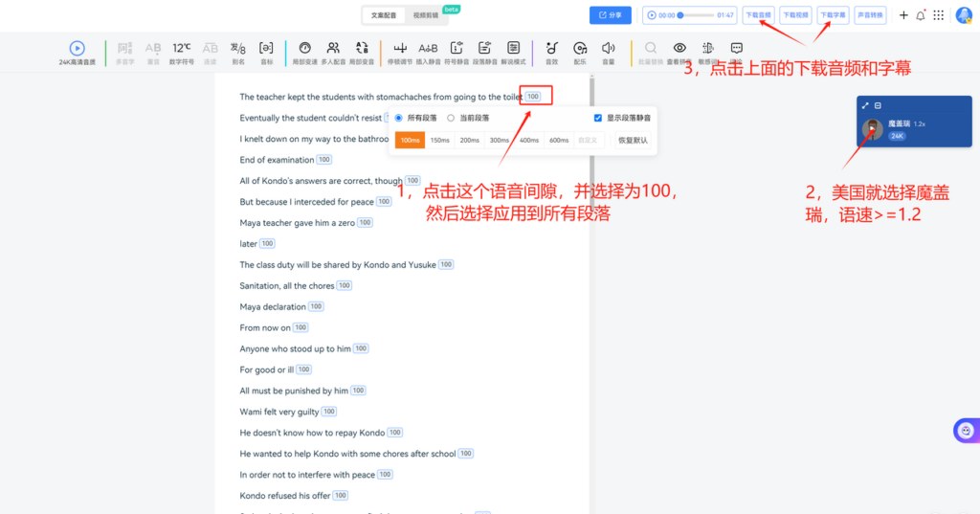Play audio in the top player

(x=651, y=15)
